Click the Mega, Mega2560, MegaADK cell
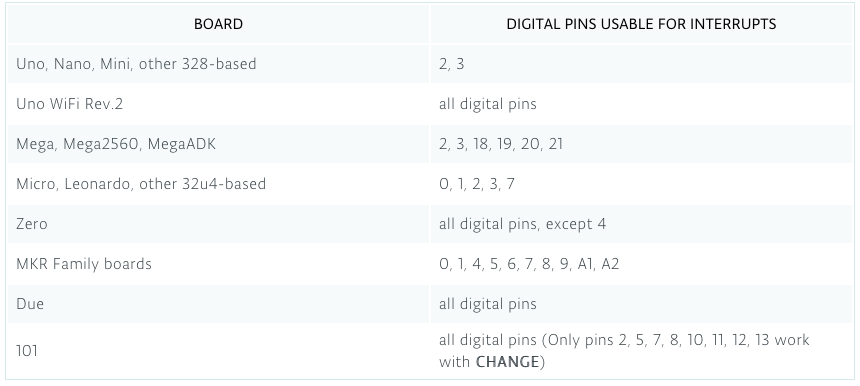860x386 pixels. point(218,144)
